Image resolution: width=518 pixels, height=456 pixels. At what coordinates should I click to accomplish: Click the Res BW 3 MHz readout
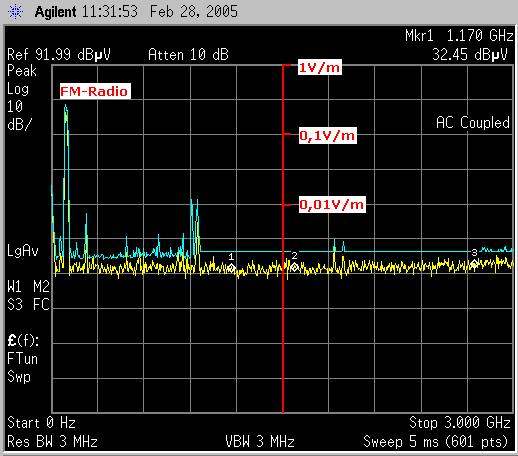(x=52, y=442)
